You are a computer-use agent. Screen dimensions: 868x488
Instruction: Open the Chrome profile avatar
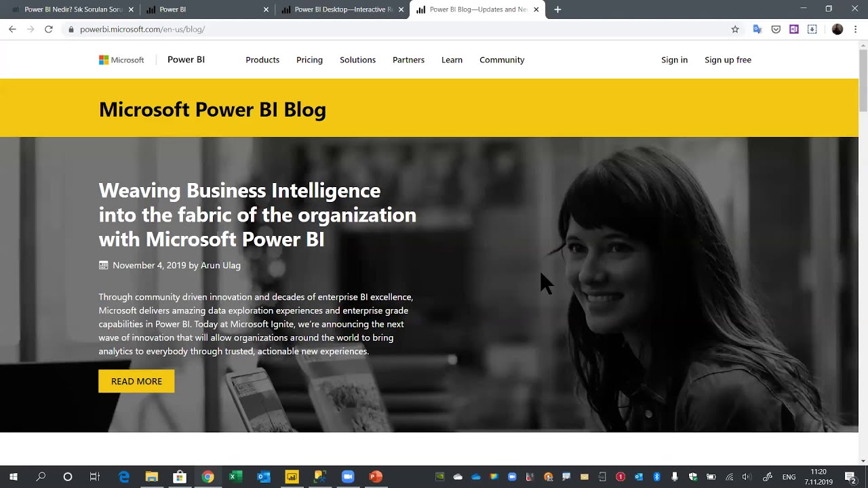[837, 29]
